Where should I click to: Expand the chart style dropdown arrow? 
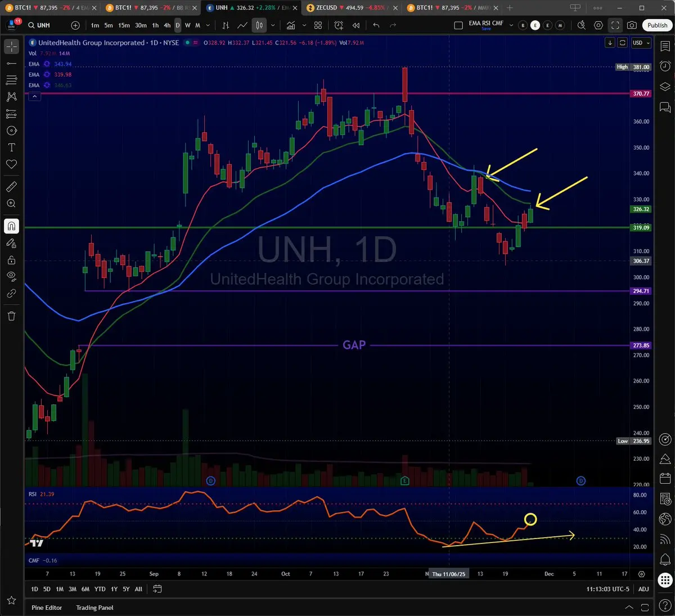(273, 25)
